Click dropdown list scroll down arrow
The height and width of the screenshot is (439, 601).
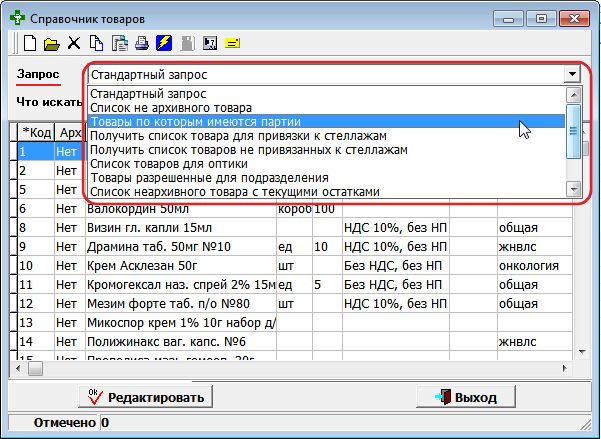[x=574, y=189]
